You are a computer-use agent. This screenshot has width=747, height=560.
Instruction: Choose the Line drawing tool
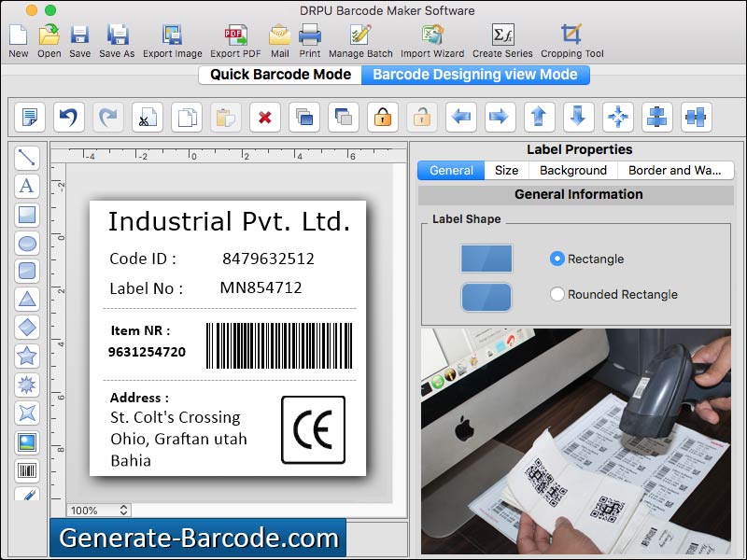(x=27, y=159)
